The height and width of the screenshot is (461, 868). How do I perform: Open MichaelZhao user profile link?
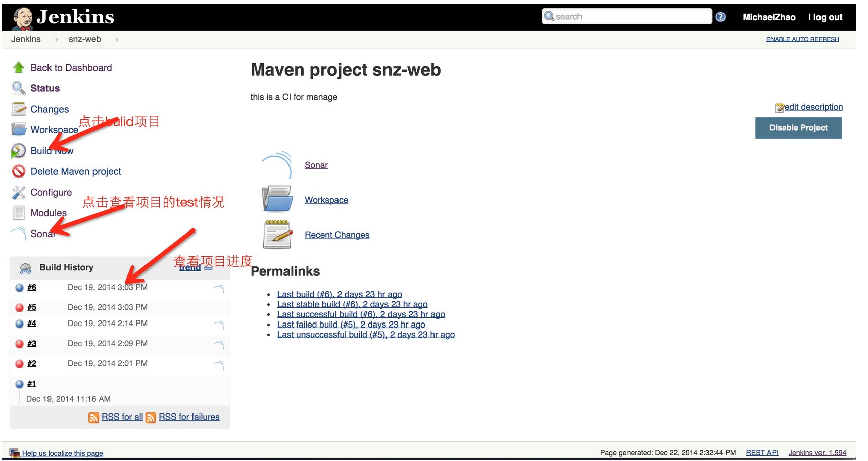click(769, 17)
